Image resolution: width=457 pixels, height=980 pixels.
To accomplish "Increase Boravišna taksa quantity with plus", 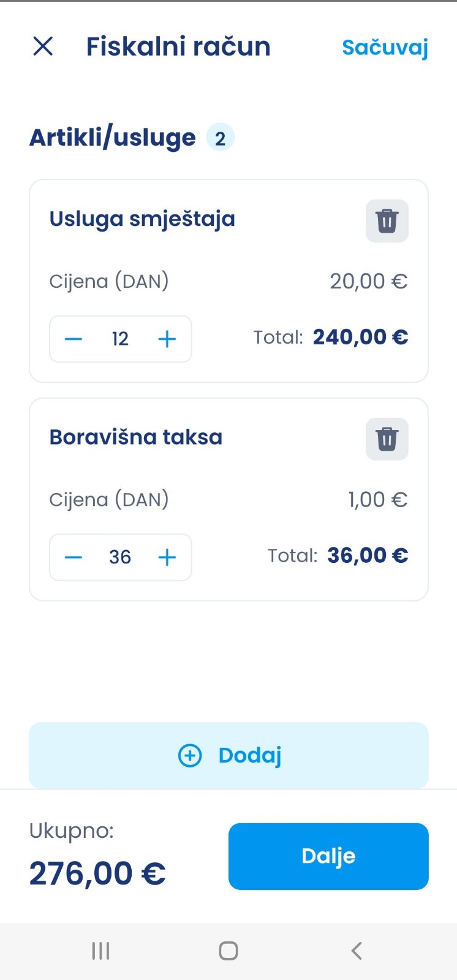I will click(x=167, y=557).
